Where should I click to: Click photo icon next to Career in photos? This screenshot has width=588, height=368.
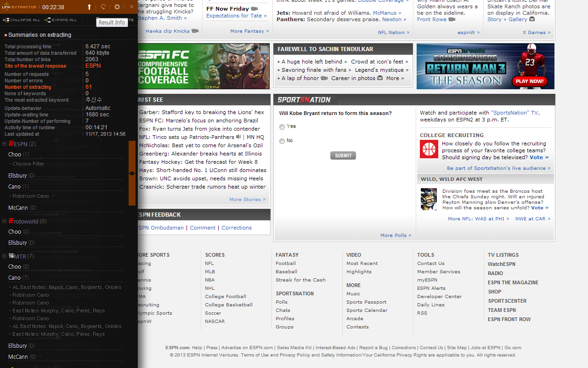coord(380,78)
